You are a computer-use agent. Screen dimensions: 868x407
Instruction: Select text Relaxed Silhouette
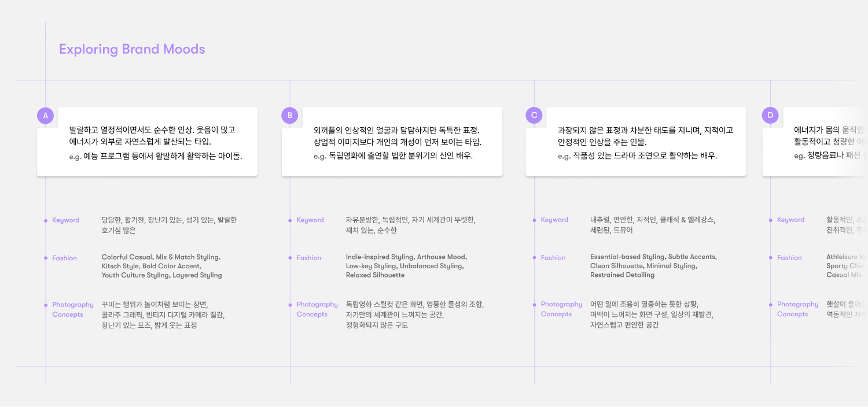point(375,275)
